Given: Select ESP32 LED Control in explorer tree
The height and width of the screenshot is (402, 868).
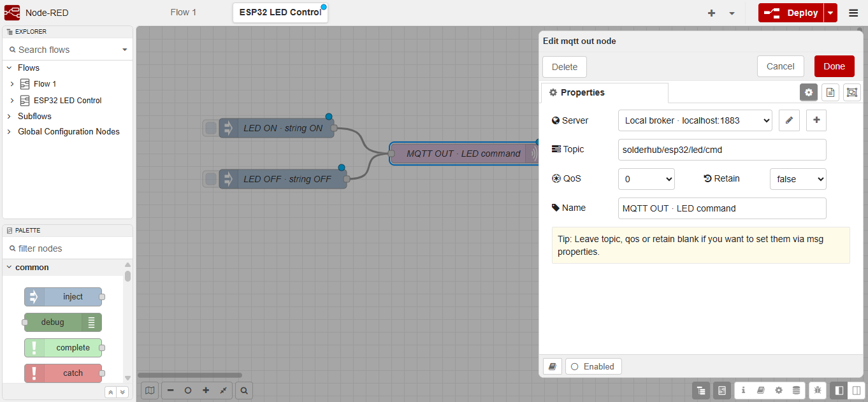Looking at the screenshot, I should click(68, 101).
